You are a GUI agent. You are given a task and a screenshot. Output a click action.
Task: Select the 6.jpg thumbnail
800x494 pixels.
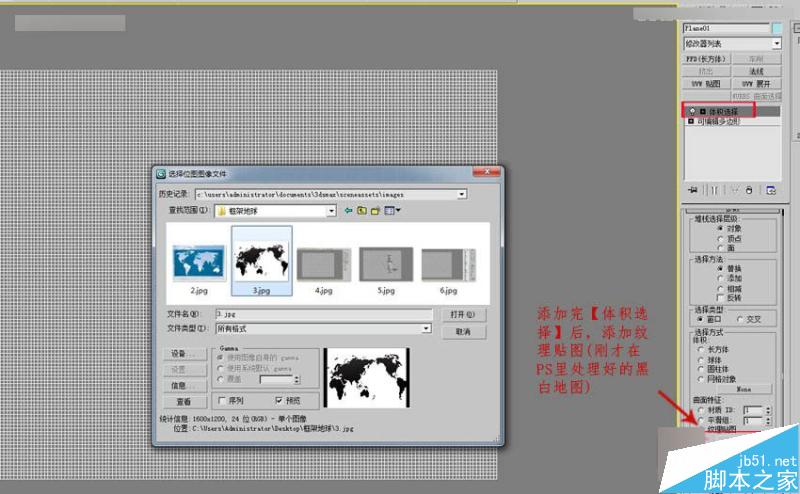click(448, 264)
